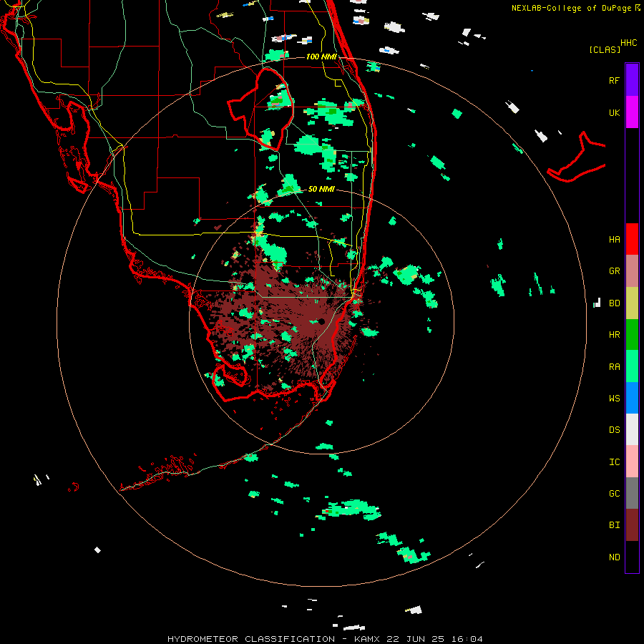Click the RF legend label

[x=614, y=80]
